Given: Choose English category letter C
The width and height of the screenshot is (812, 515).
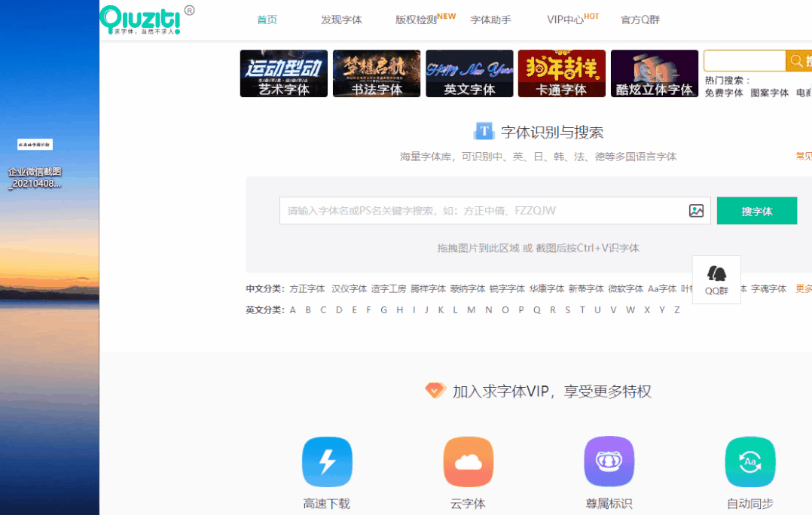Looking at the screenshot, I should point(323,310).
